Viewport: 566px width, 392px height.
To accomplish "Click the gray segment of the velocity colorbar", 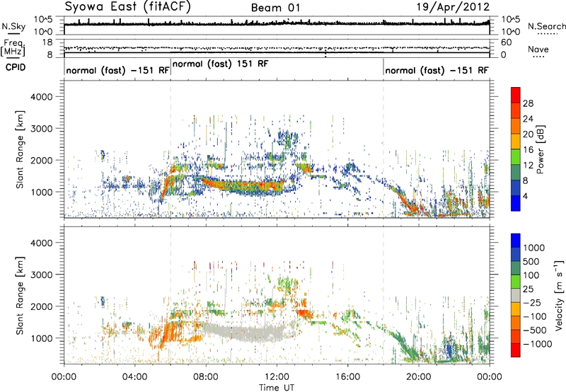I will coord(516,295).
